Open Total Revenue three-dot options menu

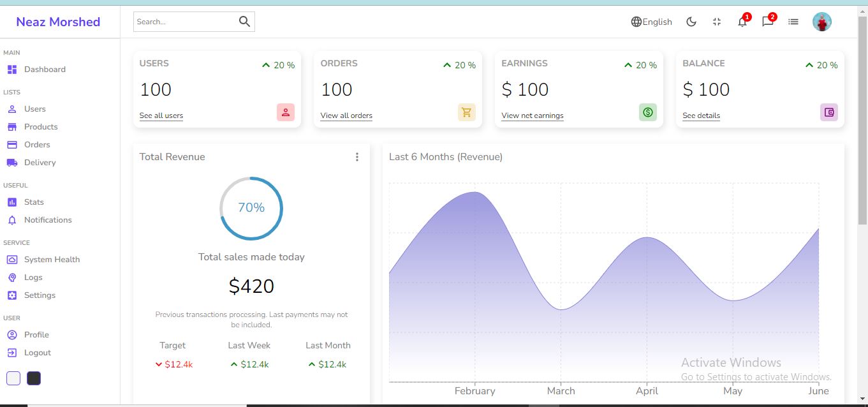point(357,157)
